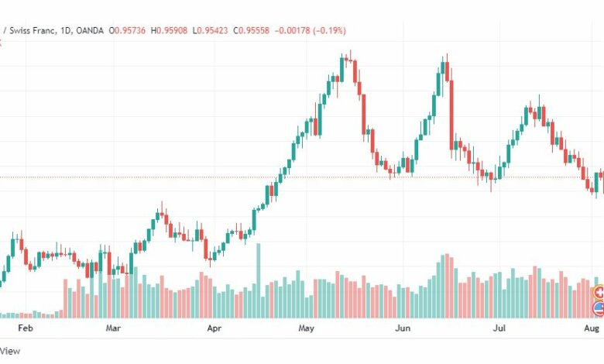
Task: Click the Aug label on time axis
Action: tap(592, 328)
